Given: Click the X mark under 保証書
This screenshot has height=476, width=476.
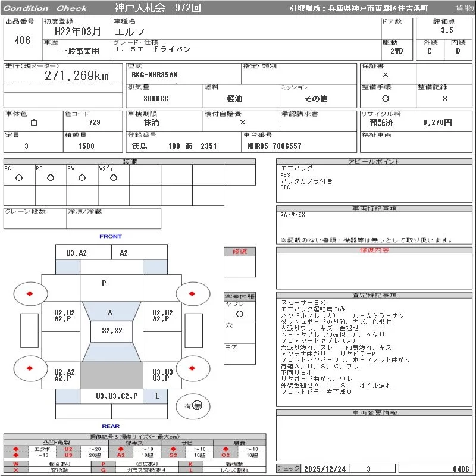Looking at the screenshot, I should (386, 75).
